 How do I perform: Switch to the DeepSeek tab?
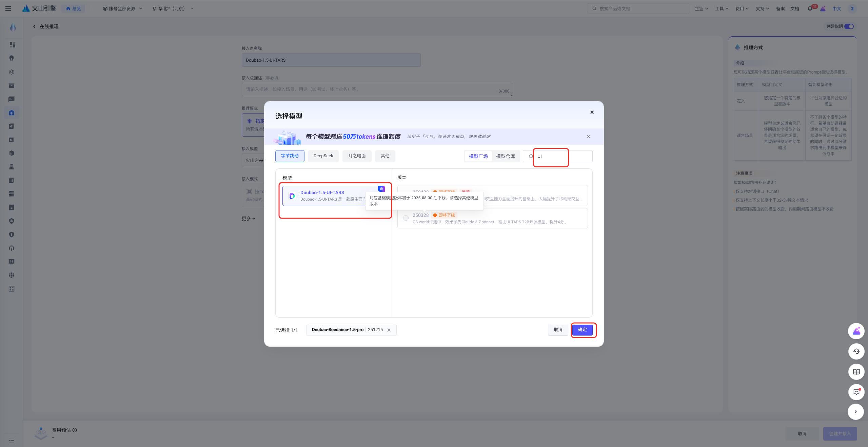[x=323, y=156]
